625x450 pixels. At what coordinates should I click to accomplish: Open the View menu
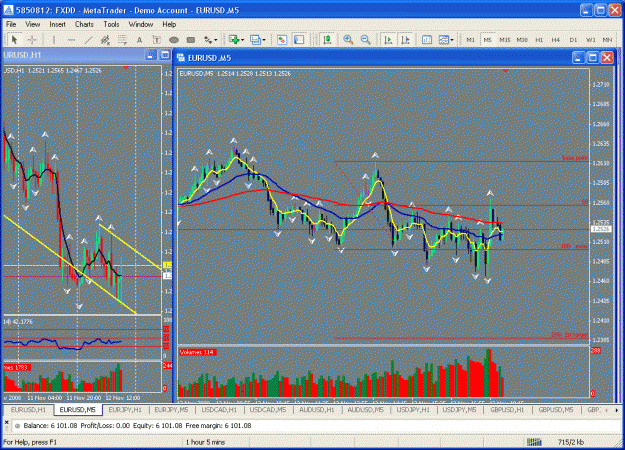coord(33,24)
